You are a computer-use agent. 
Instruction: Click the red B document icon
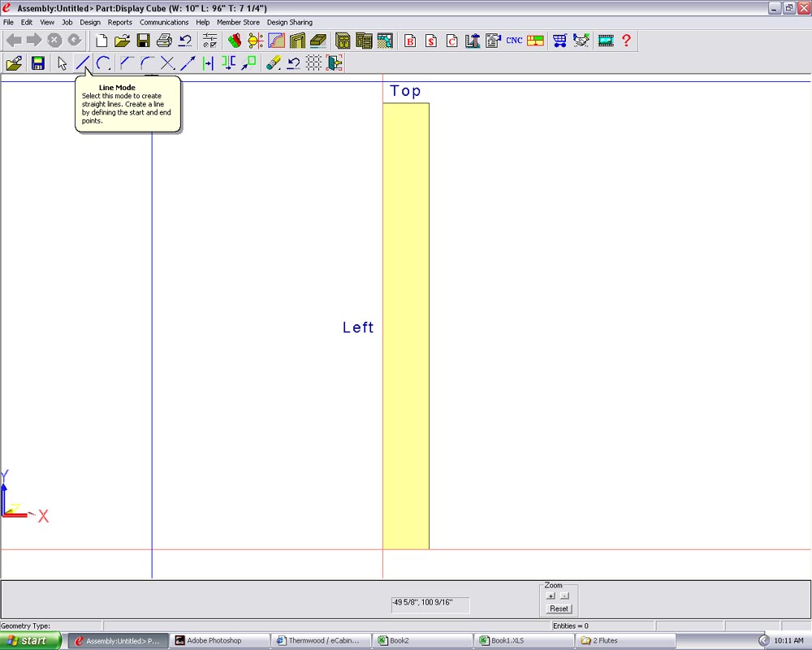[x=410, y=41]
